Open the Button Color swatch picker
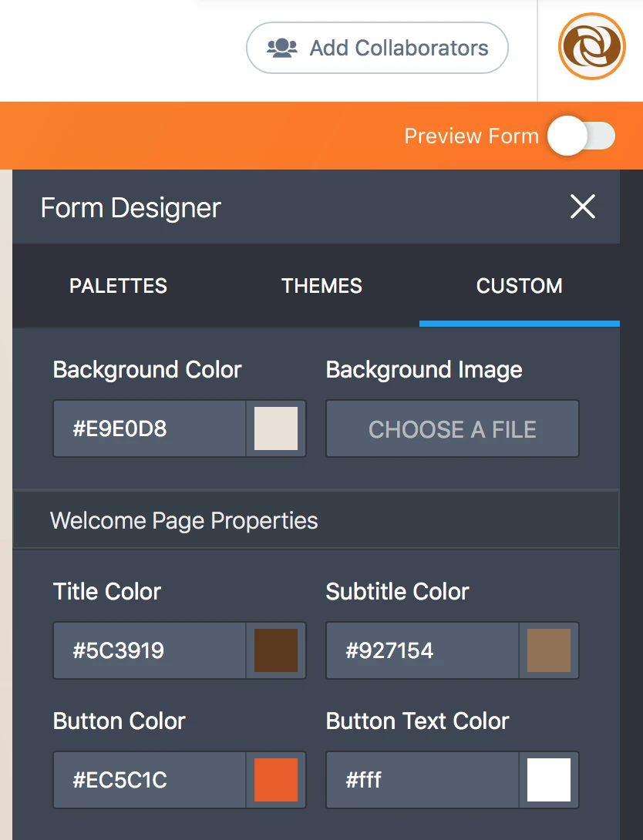The image size is (643, 840). point(277,780)
